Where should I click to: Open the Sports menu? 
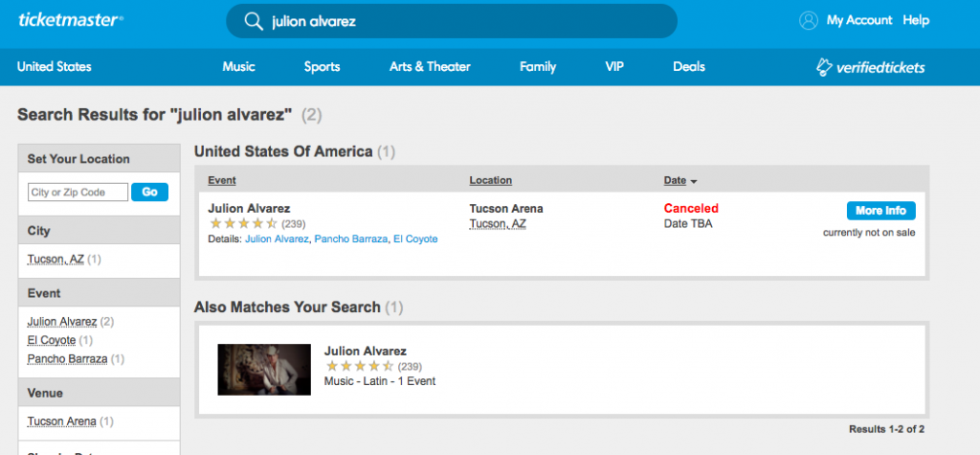click(x=322, y=67)
